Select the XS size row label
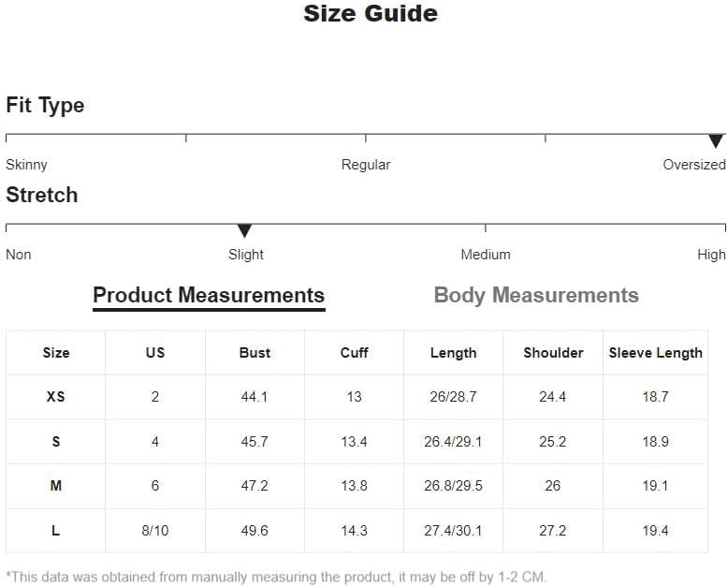 (x=56, y=397)
